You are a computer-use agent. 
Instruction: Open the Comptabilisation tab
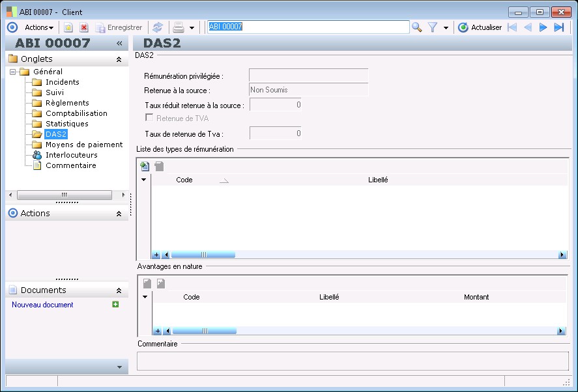[76, 113]
